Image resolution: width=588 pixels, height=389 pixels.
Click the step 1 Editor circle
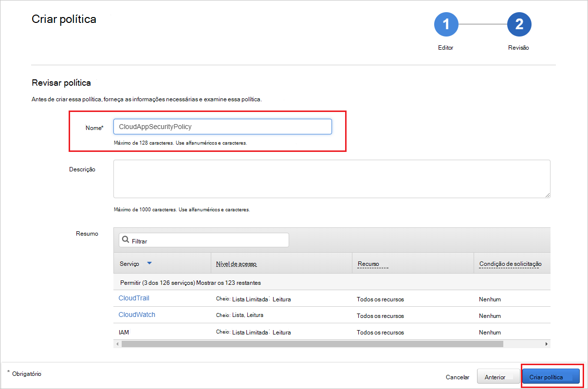point(446,25)
